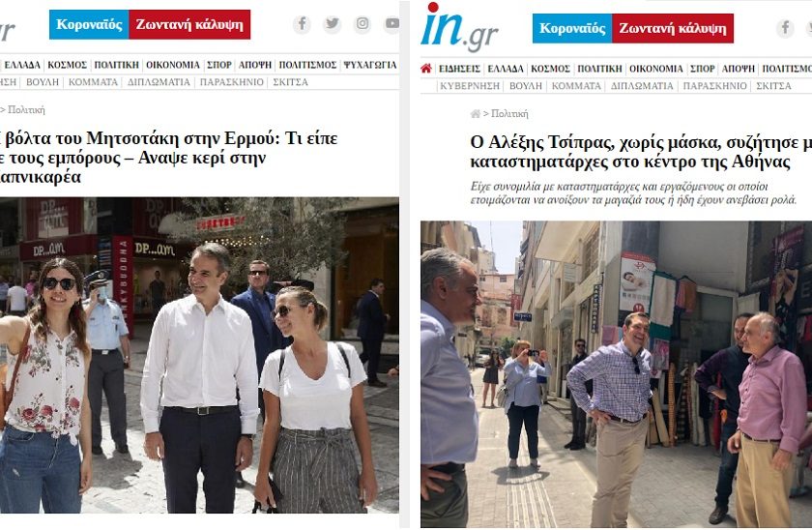The height and width of the screenshot is (530, 812).
Task: Click the red home icon in right navigation
Action: (x=426, y=69)
